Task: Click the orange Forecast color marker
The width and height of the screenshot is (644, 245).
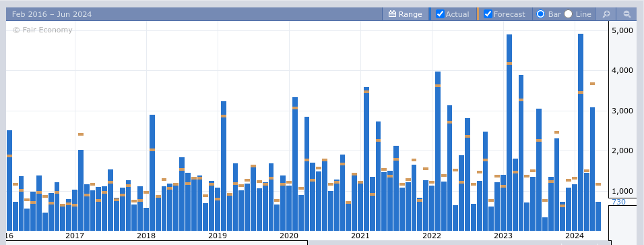Action: pyautogui.click(x=478, y=14)
